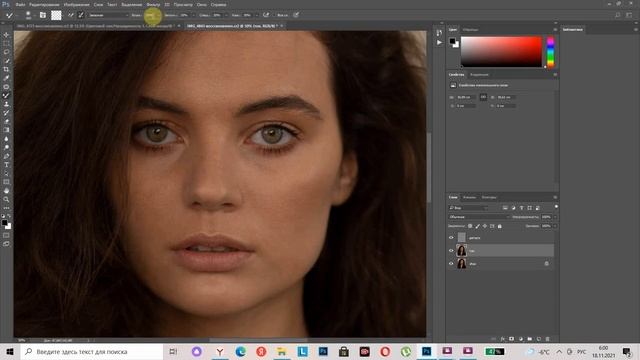The width and height of the screenshot is (640, 360).
Task: Select the Rectangular Marquee tool
Action: [x=6, y=43]
